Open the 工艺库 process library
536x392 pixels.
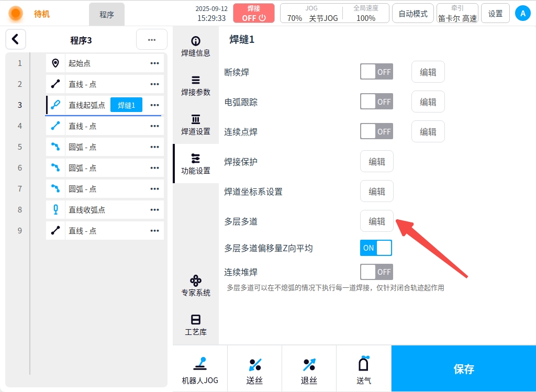[x=196, y=325]
